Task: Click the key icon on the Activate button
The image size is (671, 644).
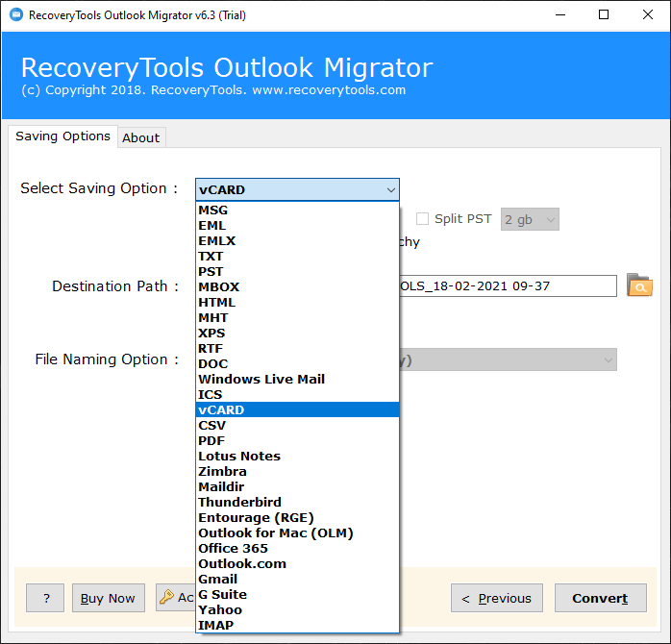Action: click(x=166, y=597)
